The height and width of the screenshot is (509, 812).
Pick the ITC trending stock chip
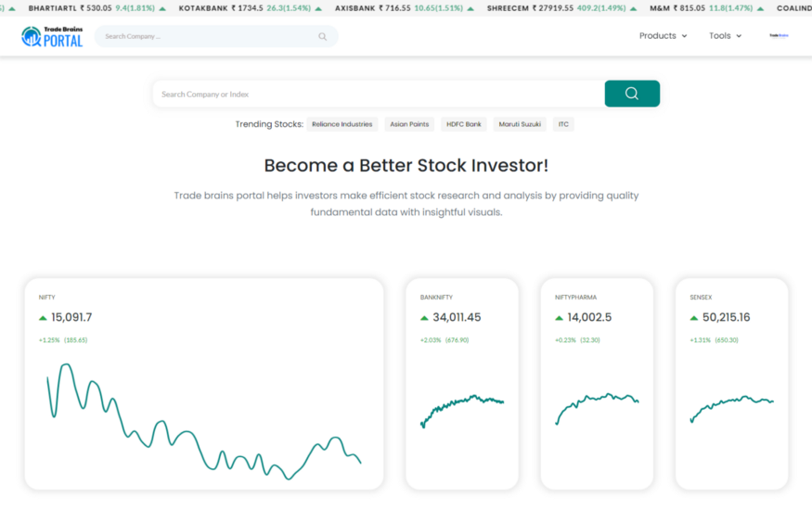click(563, 124)
